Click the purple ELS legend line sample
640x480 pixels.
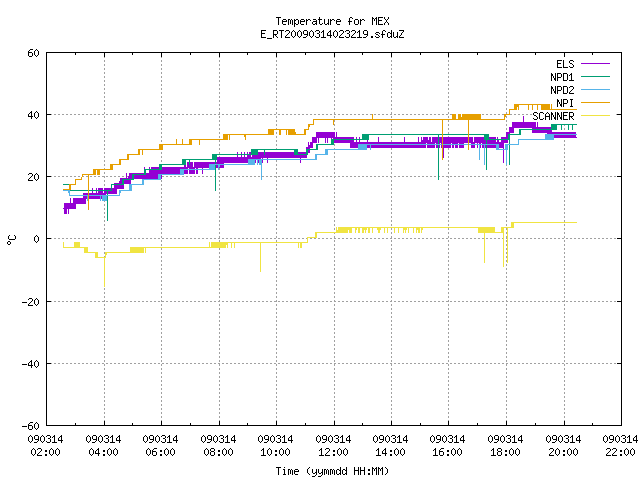click(595, 64)
